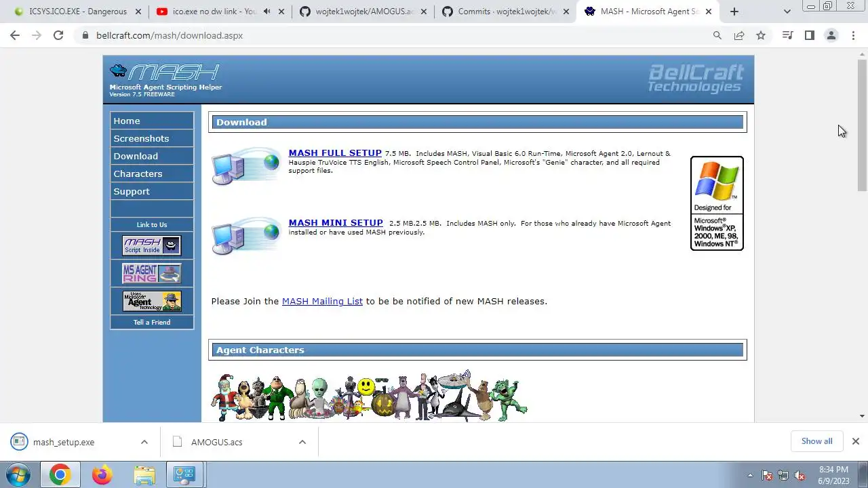This screenshot has width=868, height=488.
Task: Open the Chrome profile avatar icon
Action: coord(831,35)
